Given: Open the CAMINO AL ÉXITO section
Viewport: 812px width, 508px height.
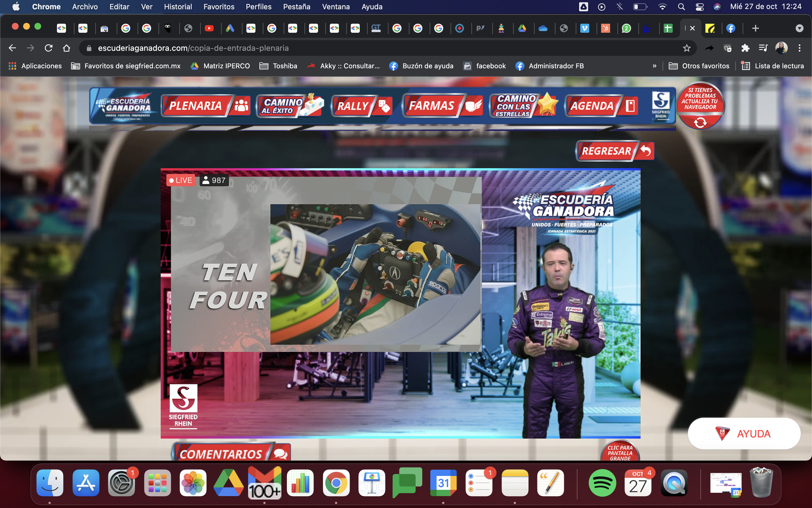Looking at the screenshot, I should coord(290,106).
